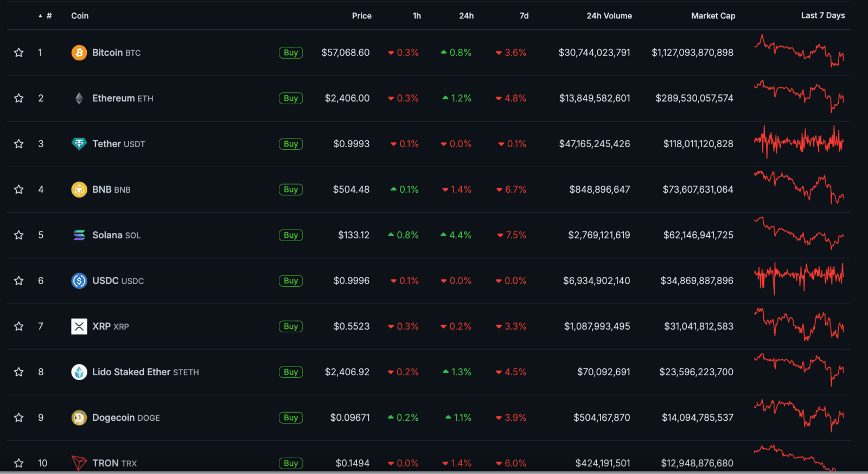The image size is (868, 474).
Task: Click Buy button for Ethereum
Action: point(291,98)
